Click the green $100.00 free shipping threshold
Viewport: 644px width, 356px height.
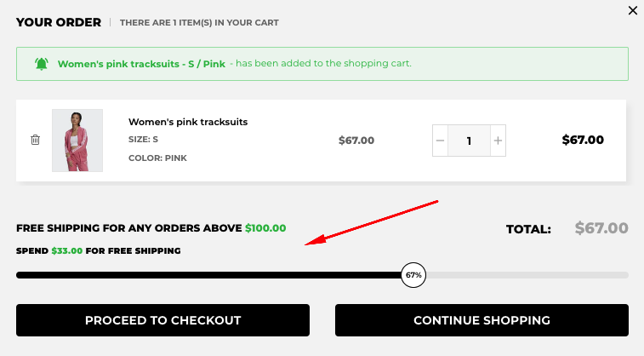265,228
